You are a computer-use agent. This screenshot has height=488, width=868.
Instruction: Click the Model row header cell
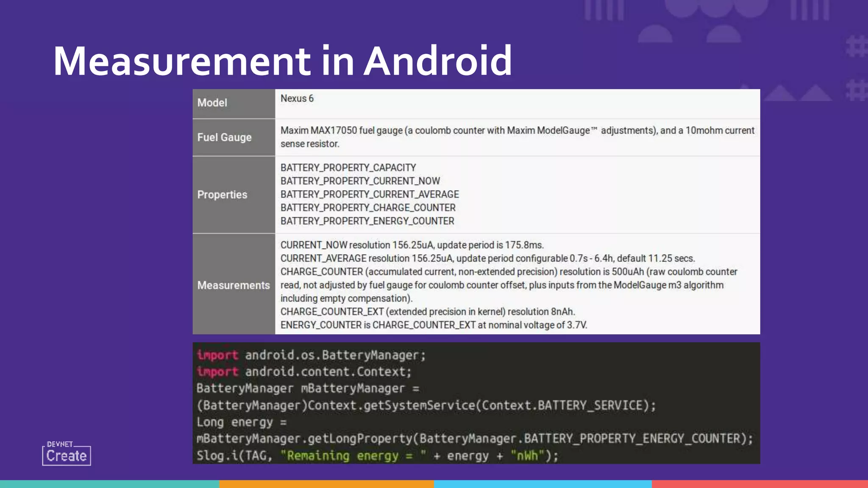234,103
